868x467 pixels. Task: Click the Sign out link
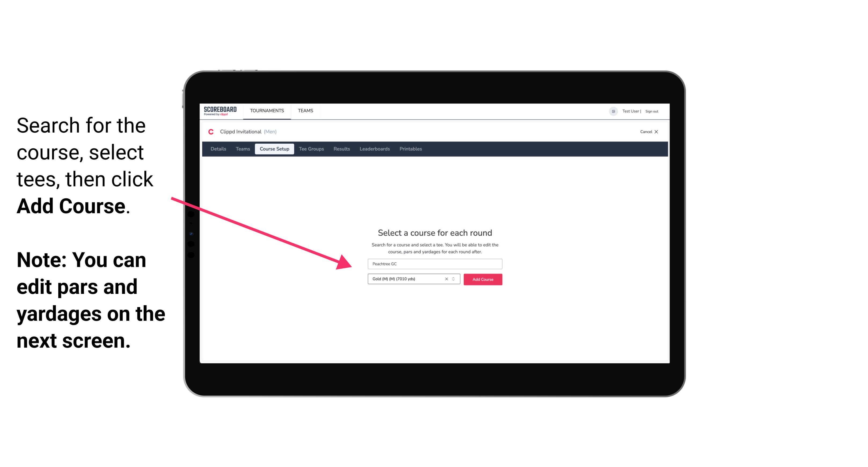(651, 111)
